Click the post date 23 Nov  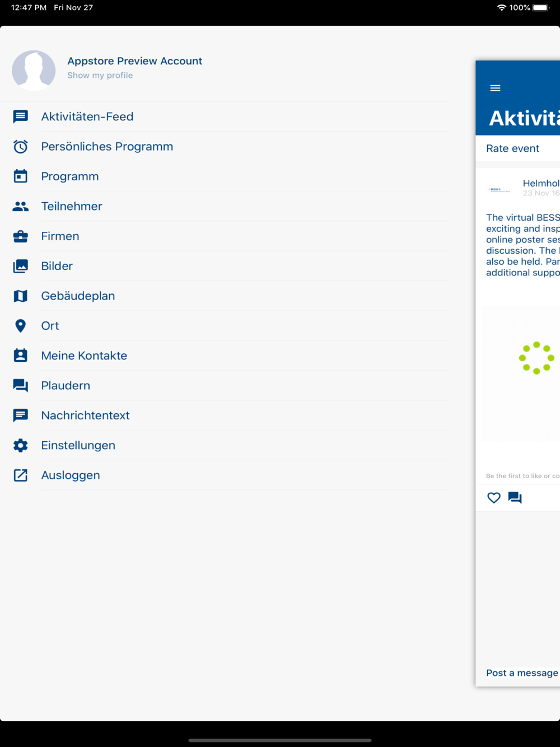click(541, 193)
